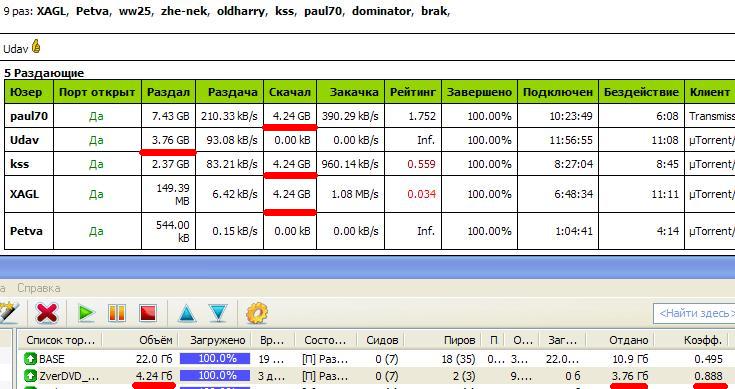Click the Раздал table header
The image size is (735, 389).
tap(169, 92)
